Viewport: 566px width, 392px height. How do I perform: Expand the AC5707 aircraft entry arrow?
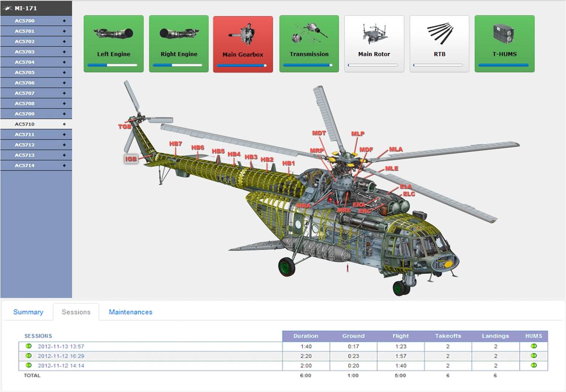click(x=64, y=93)
